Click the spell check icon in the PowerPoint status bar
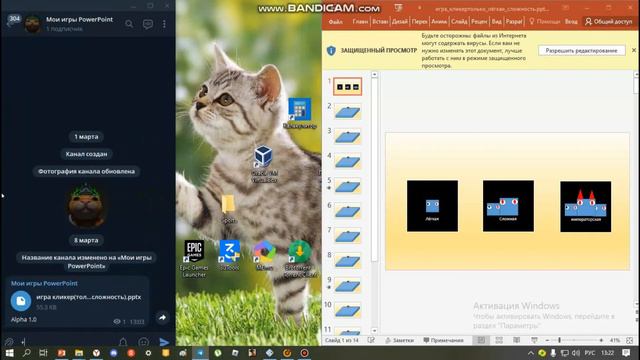Image resolution: width=640 pixels, height=360 pixels. click(371, 340)
